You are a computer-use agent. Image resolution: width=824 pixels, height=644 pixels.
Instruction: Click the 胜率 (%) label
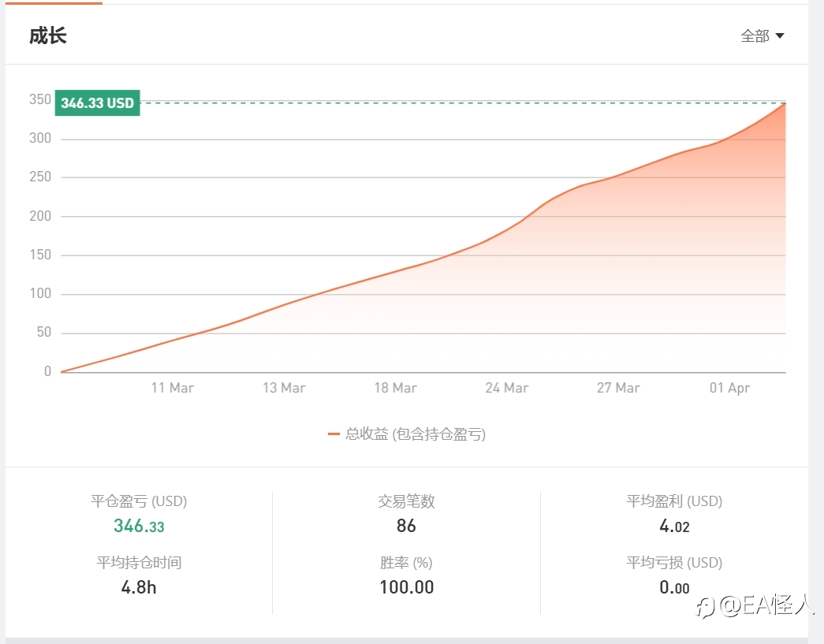(x=406, y=563)
